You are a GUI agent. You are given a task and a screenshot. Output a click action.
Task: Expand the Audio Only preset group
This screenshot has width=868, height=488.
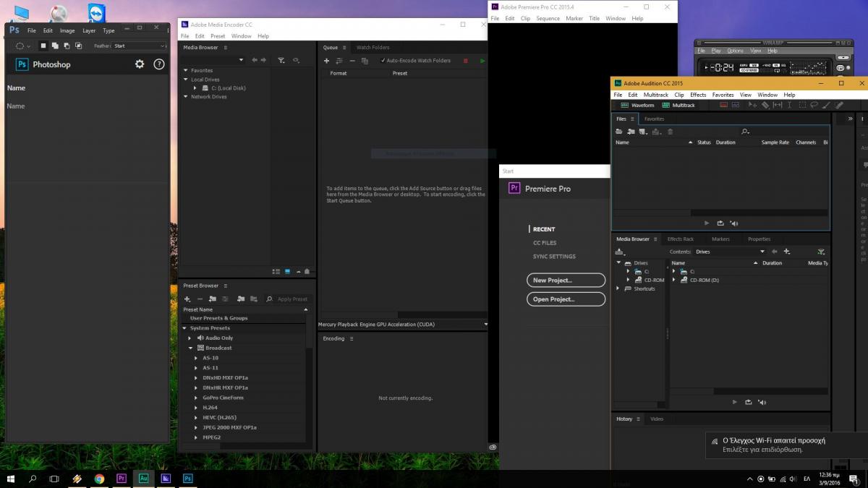[x=190, y=338]
